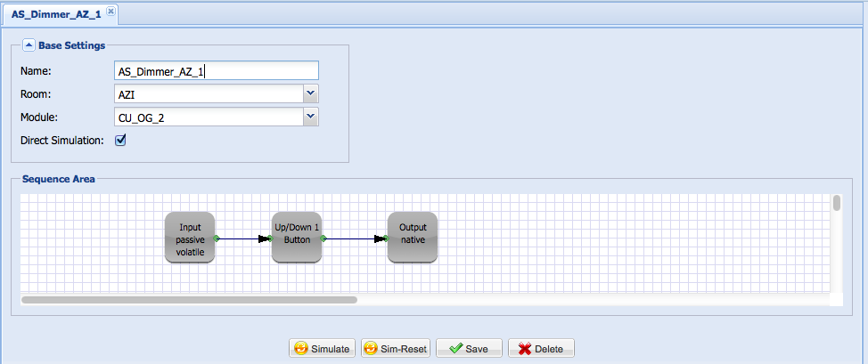Image resolution: width=868 pixels, height=364 pixels.
Task: Save the sequence
Action: coord(469,349)
